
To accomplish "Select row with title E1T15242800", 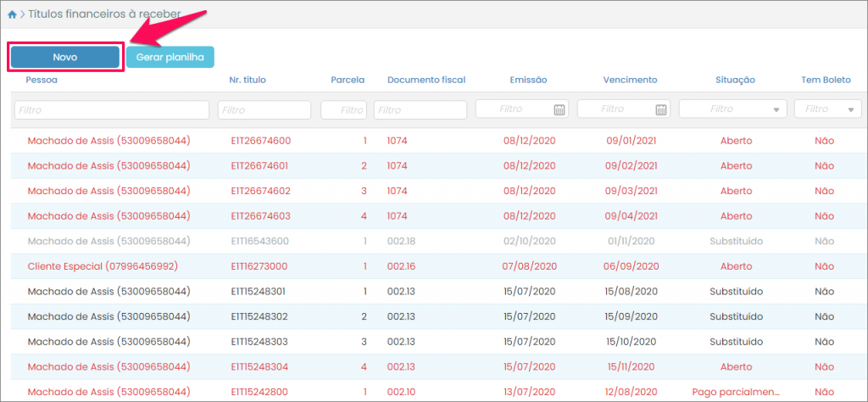I will 260,392.
